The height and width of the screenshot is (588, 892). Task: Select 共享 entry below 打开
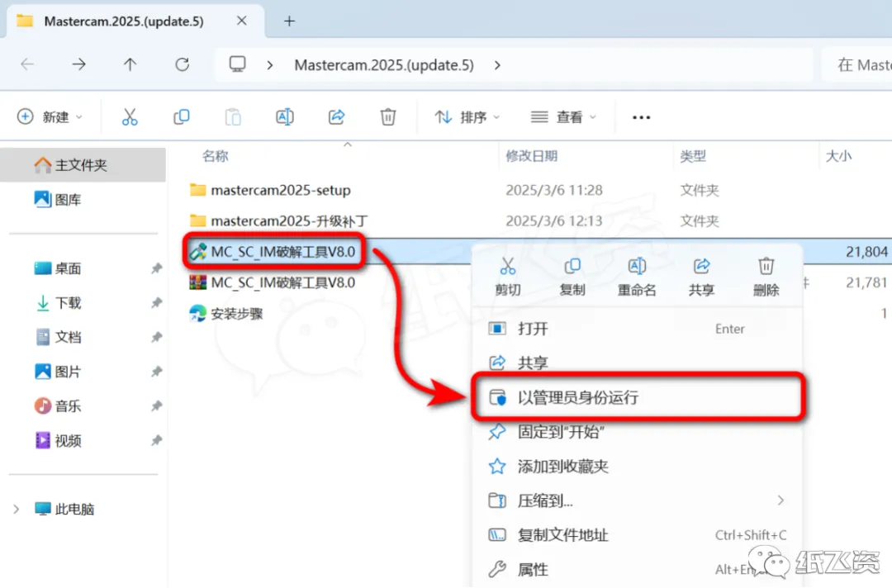pos(637,363)
